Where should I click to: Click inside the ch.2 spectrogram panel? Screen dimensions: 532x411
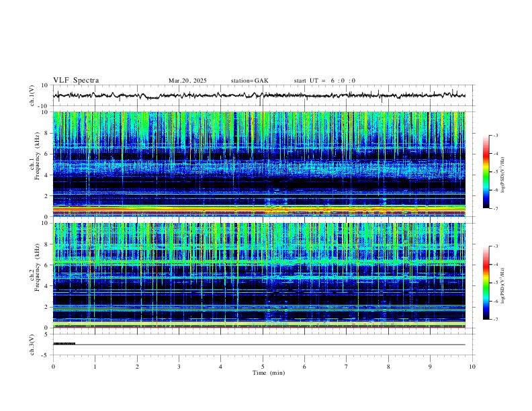pyautogui.click(x=259, y=275)
